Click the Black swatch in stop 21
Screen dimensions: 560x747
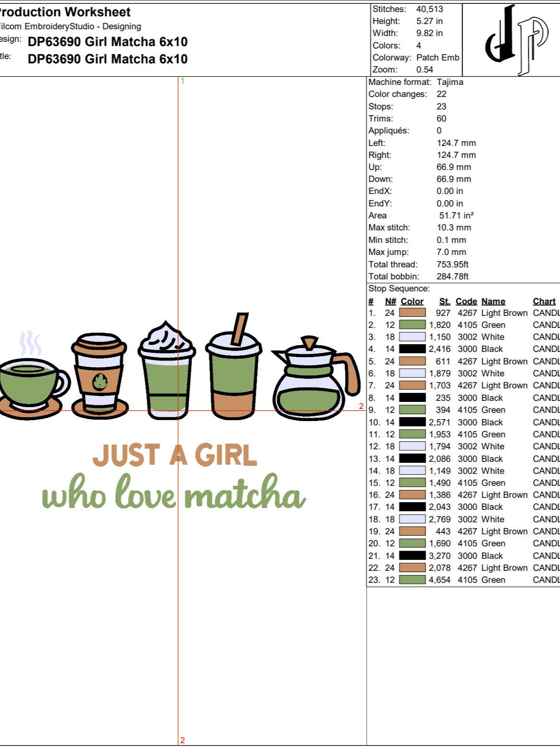pyautogui.click(x=412, y=555)
